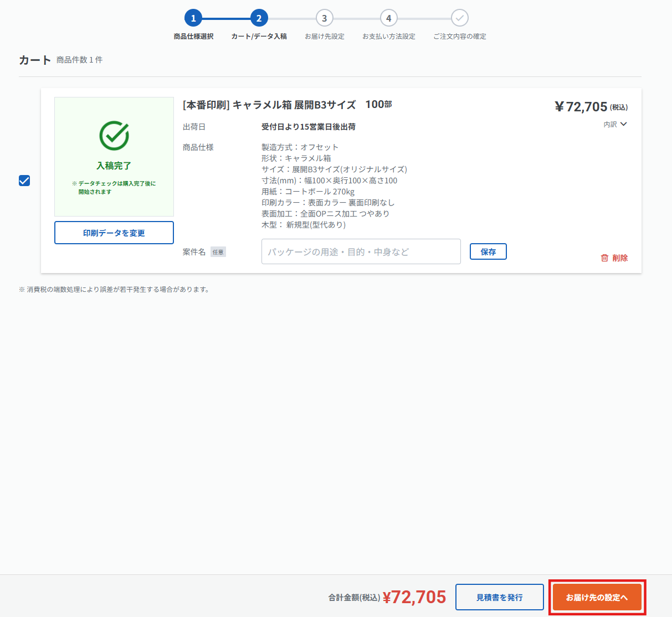Click 消費税の端数処理 note text
672x617 pixels.
click(x=114, y=290)
